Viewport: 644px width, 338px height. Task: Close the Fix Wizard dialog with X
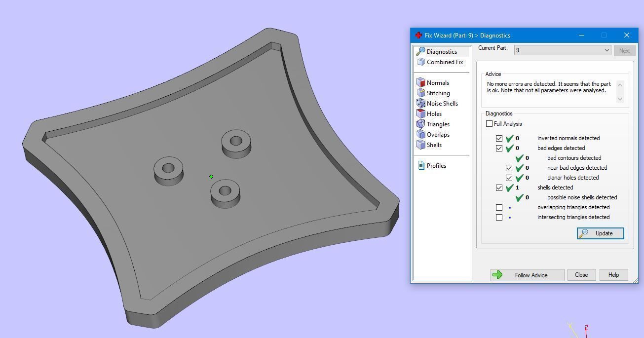pyautogui.click(x=627, y=35)
